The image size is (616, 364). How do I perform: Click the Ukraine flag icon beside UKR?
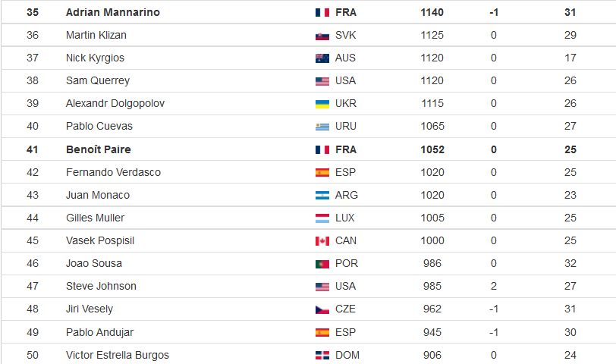point(322,104)
